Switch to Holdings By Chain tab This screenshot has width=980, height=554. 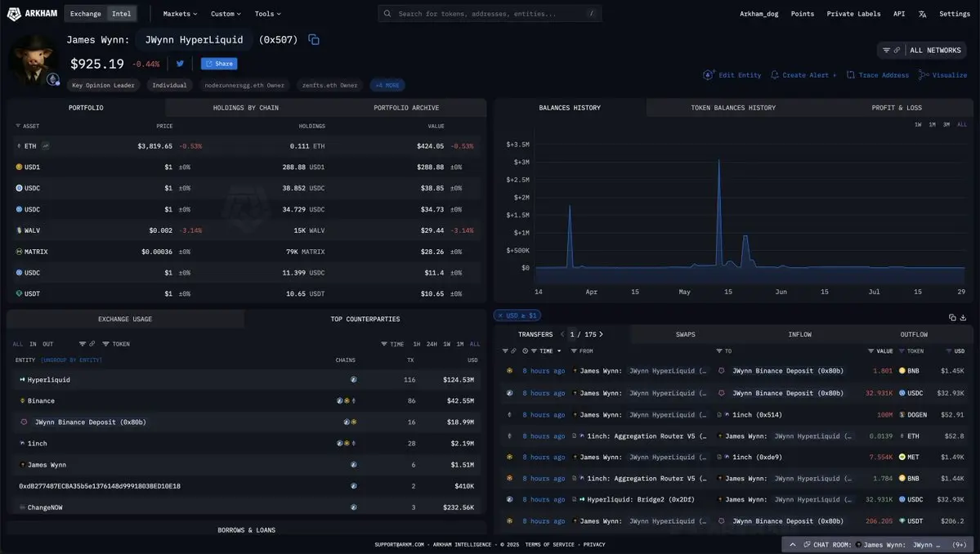click(246, 107)
